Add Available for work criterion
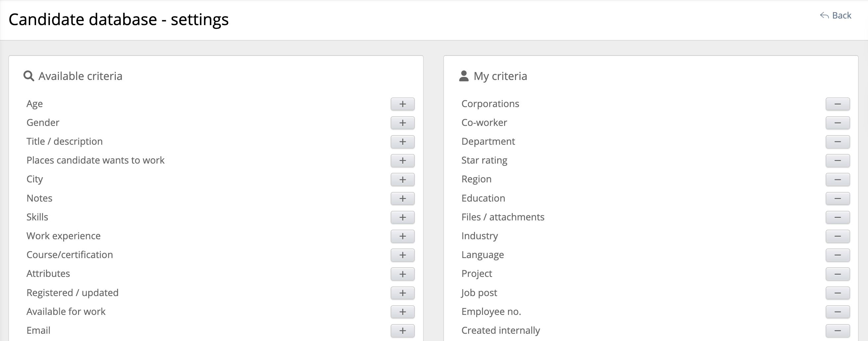Screen dimensions: 868x341 pos(402,312)
